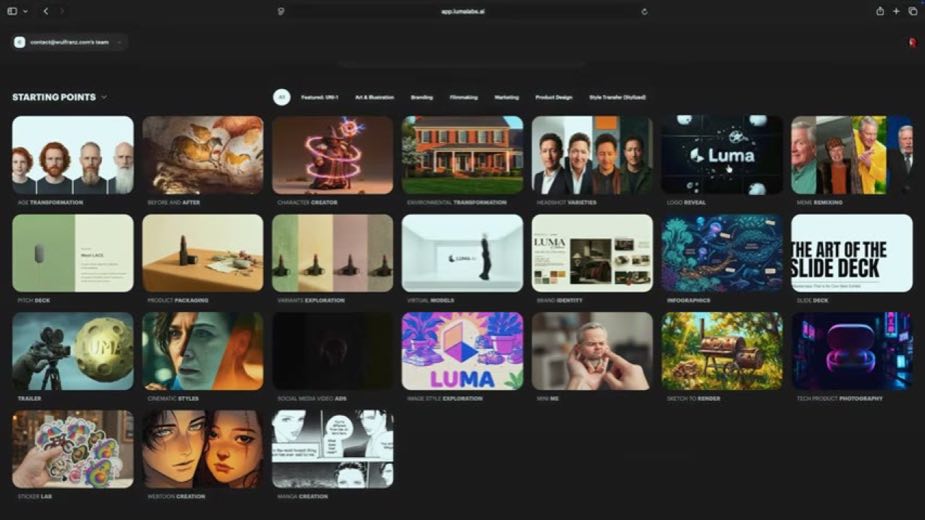
Task: Click the "VIRTUAL MODELS" caption
Action: [431, 300]
